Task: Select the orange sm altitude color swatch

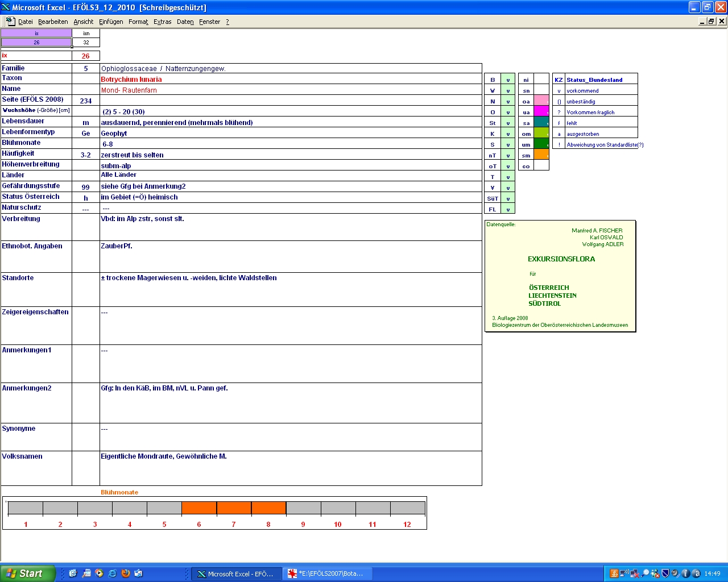Action: pyautogui.click(x=541, y=155)
